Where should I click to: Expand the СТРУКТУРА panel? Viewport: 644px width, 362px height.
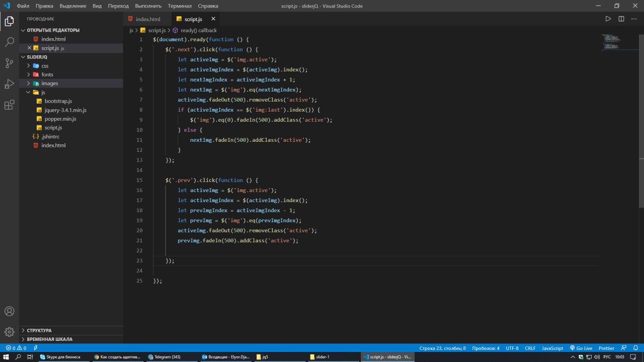click(39, 330)
